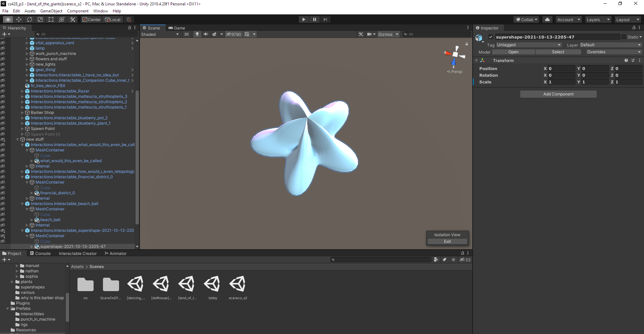Click the Open model button

[x=513, y=52]
